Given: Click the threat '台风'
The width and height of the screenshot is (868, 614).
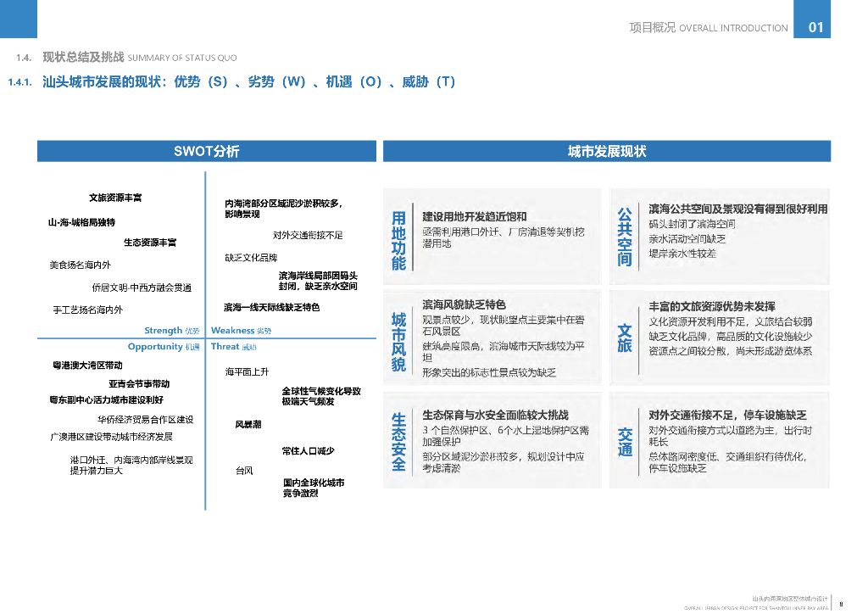Looking at the screenshot, I should (244, 471).
